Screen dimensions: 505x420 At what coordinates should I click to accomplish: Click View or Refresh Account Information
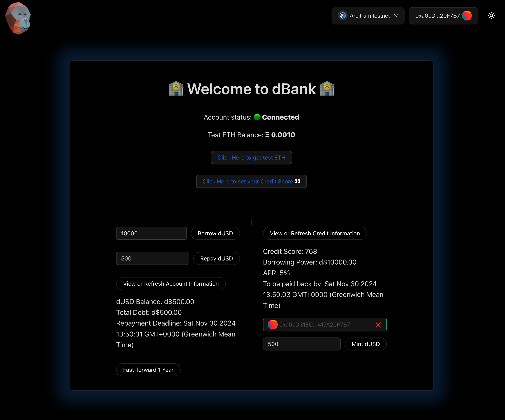pyautogui.click(x=171, y=284)
